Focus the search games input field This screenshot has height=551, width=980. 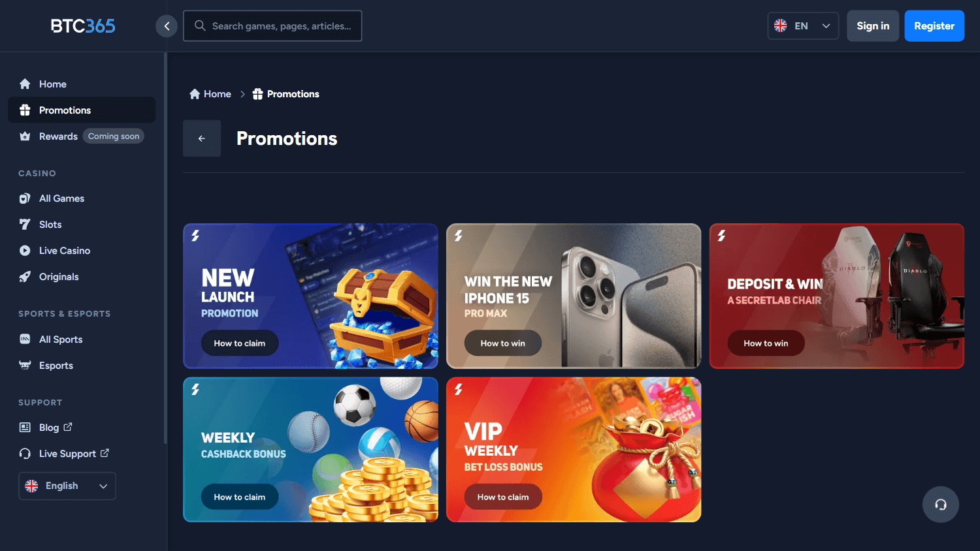(272, 26)
